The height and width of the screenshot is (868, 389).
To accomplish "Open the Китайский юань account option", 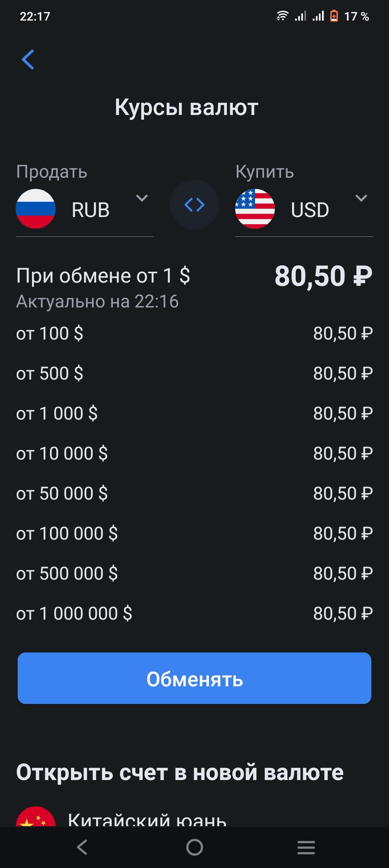I will 147,819.
